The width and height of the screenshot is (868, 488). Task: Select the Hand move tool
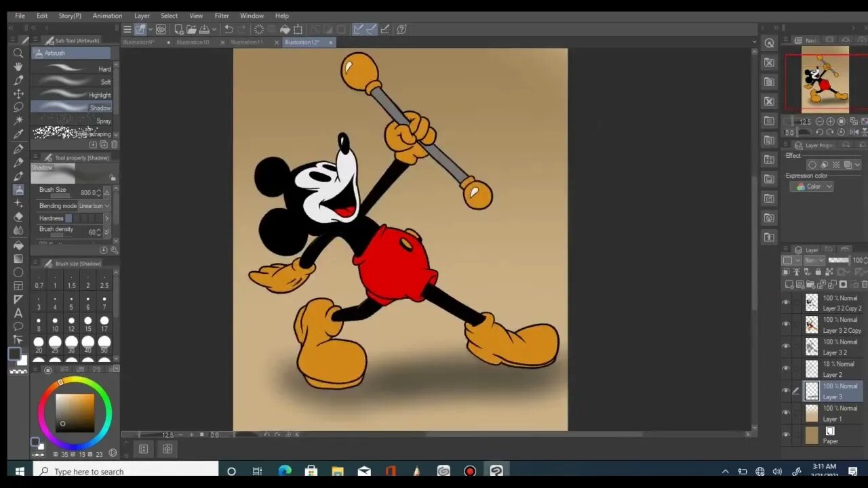[18, 66]
